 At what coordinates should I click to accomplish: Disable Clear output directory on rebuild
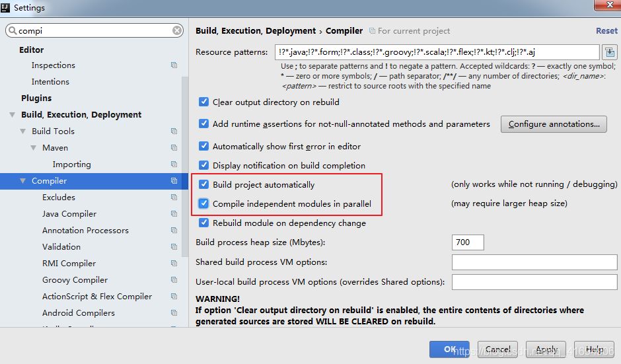click(203, 102)
